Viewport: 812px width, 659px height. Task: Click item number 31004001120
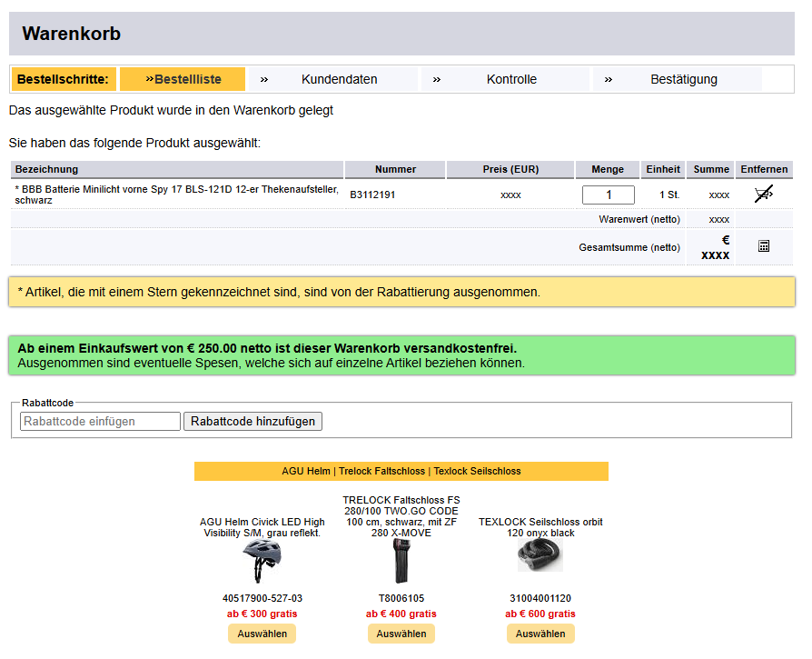click(x=540, y=598)
